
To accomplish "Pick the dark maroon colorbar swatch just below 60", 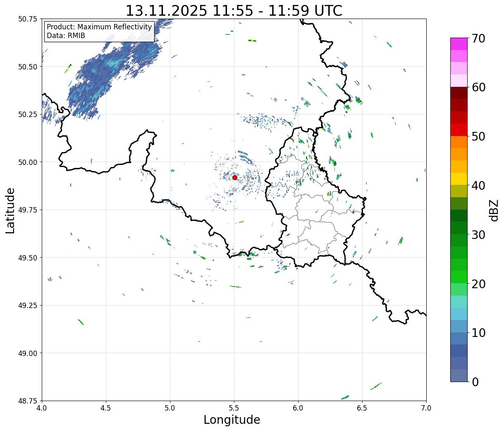I will [459, 93].
